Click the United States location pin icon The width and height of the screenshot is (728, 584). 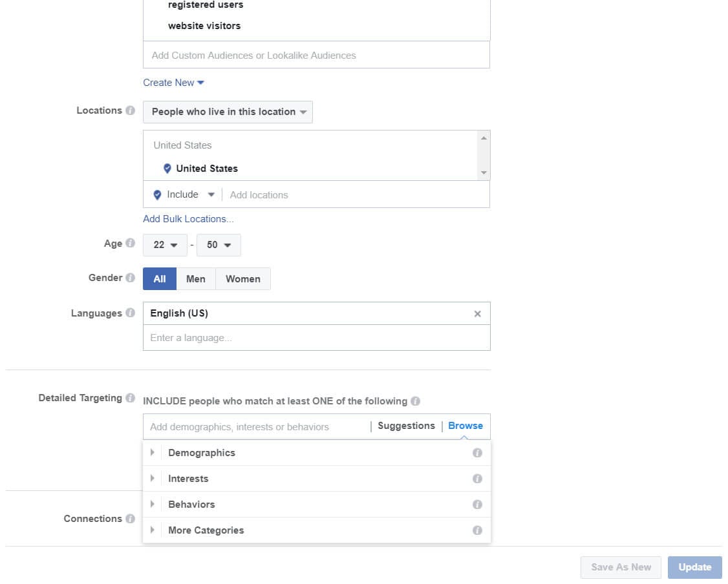167,169
